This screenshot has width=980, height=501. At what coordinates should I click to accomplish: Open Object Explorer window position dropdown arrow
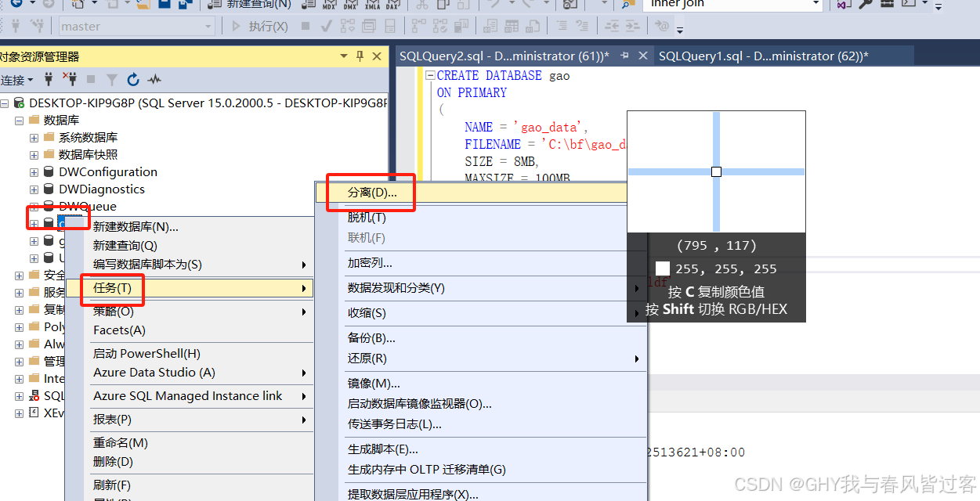344,56
